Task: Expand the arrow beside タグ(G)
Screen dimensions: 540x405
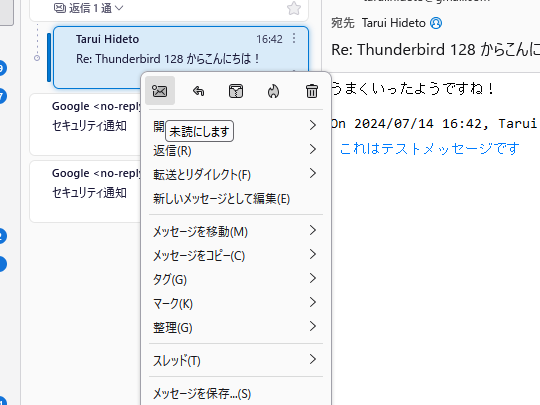Action: pyautogui.click(x=313, y=278)
